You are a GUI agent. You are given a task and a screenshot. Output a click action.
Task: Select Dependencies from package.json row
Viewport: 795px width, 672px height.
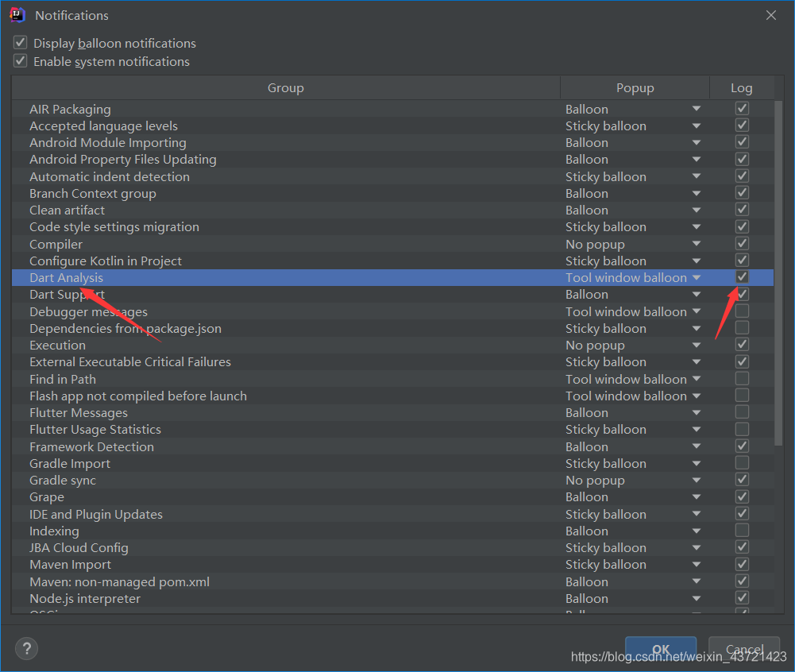point(392,328)
